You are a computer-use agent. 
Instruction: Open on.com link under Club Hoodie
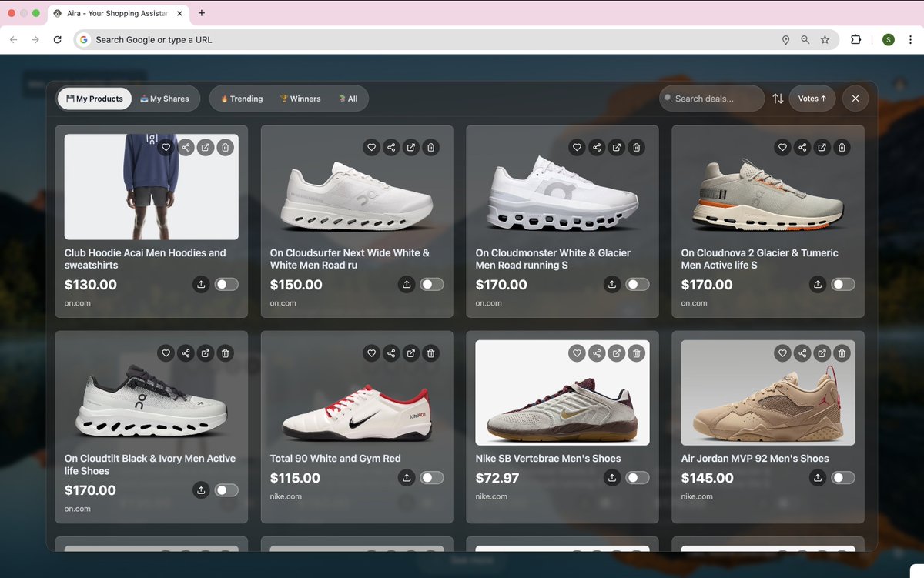[x=78, y=303]
